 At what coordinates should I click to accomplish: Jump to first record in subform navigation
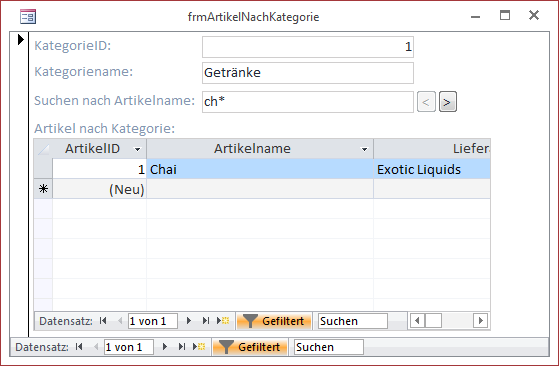coord(103,321)
